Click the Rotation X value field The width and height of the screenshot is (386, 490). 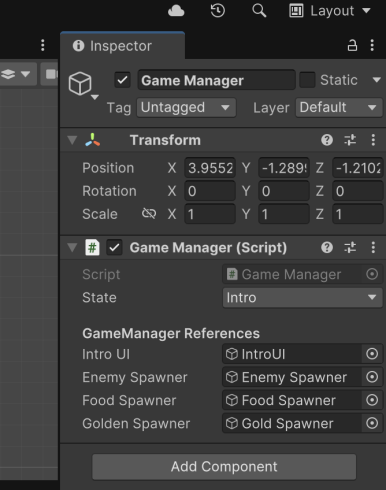210,191
